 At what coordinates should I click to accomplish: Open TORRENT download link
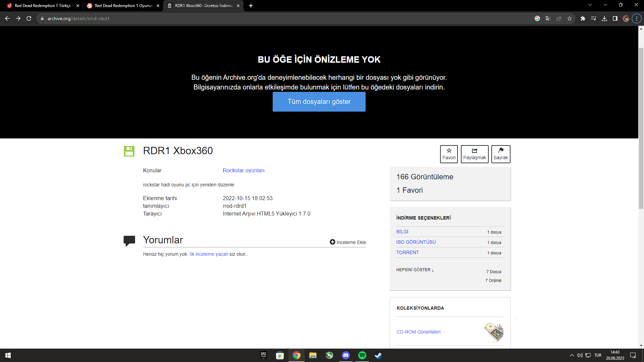click(408, 252)
